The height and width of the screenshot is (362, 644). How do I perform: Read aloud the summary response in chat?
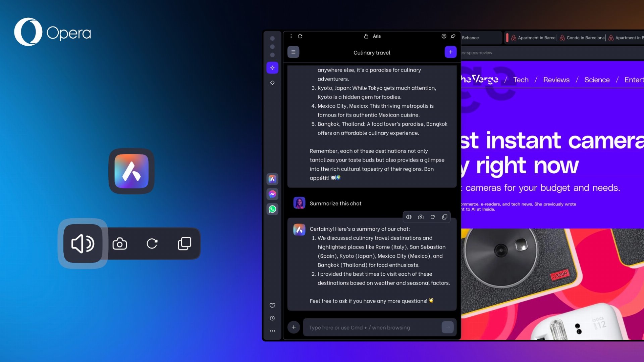coord(409,217)
